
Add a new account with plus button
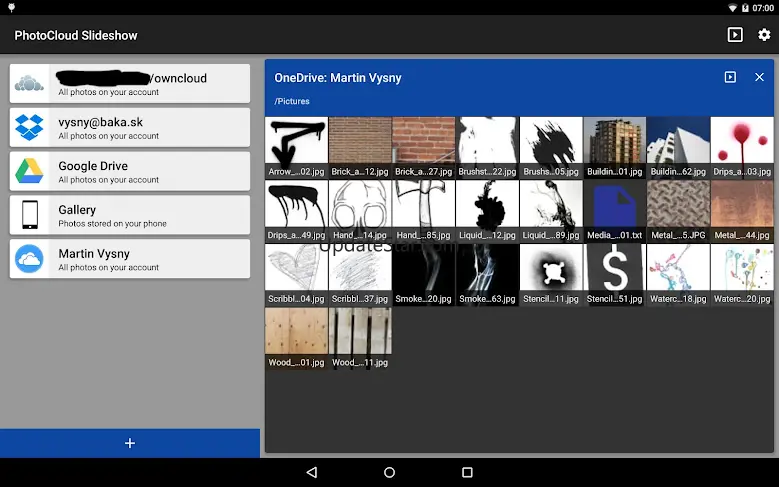130,443
